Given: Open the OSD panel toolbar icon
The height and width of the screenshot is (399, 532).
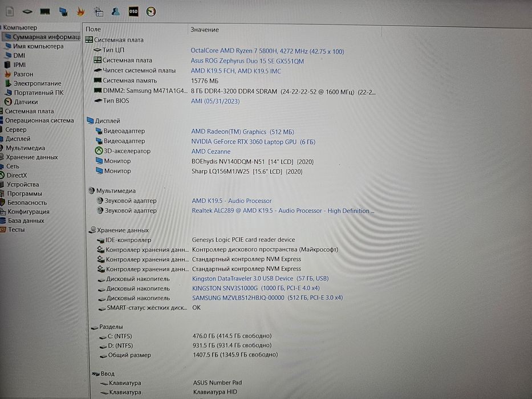Looking at the screenshot, I should [133, 12].
